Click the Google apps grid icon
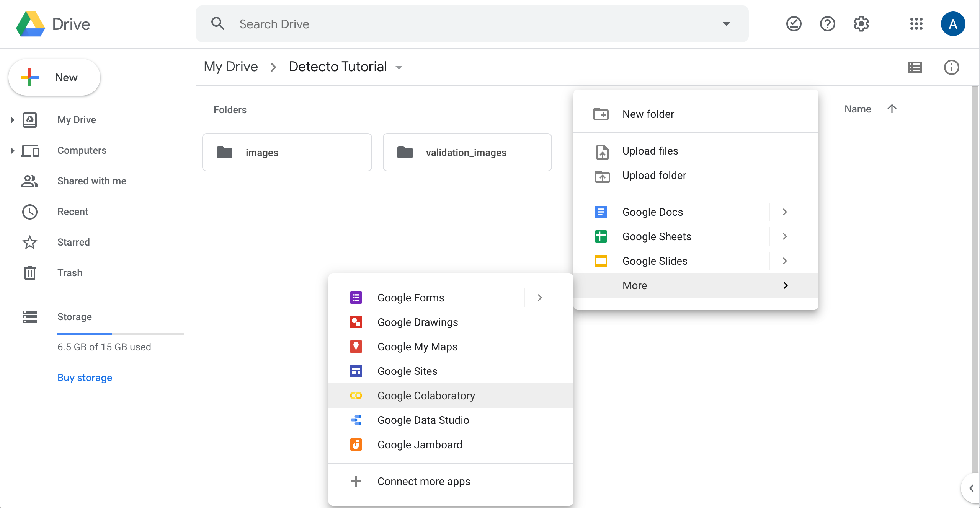 coord(916,24)
